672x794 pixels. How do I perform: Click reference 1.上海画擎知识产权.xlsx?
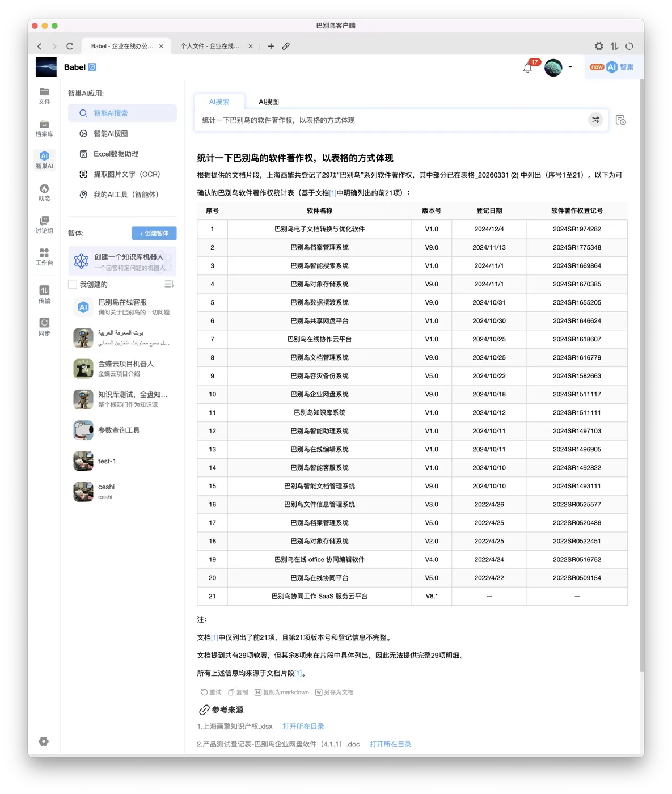(x=235, y=726)
